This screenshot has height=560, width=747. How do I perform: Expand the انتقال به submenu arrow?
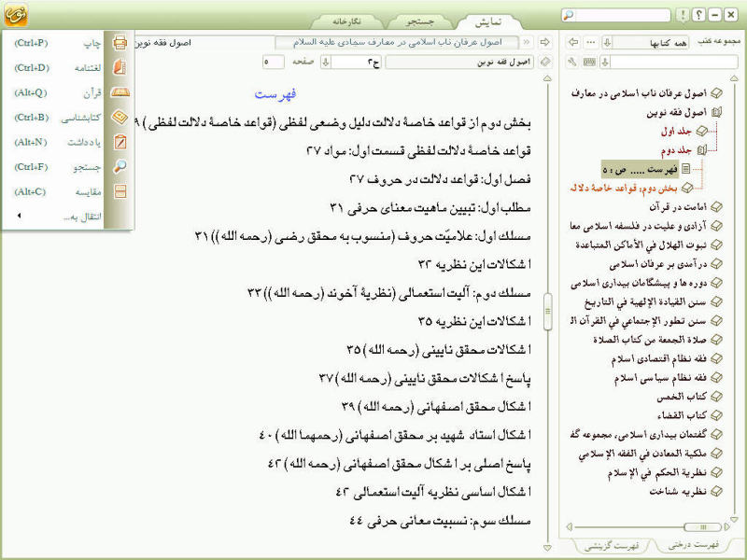tap(19, 216)
